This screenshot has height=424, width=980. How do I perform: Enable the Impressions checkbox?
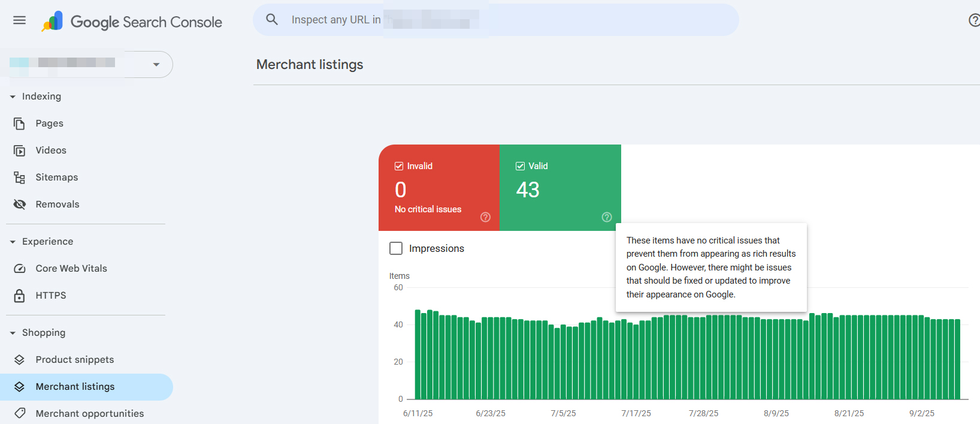click(x=396, y=248)
